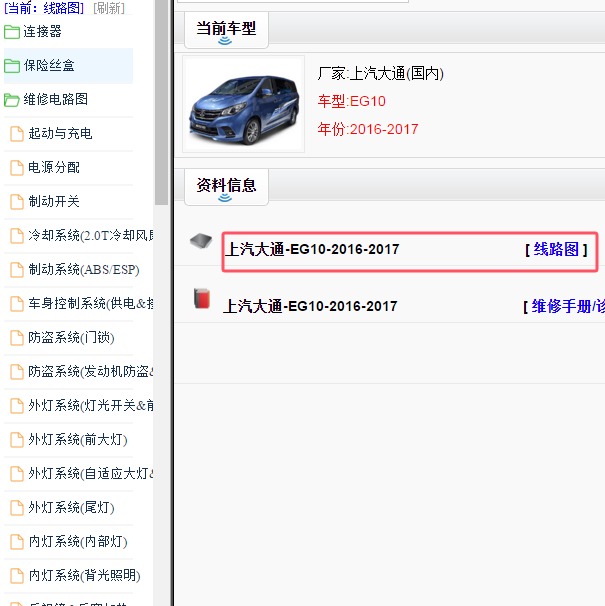The image size is (605, 606).
Task: Open 电源分配 circuit diagram
Action: click(54, 167)
